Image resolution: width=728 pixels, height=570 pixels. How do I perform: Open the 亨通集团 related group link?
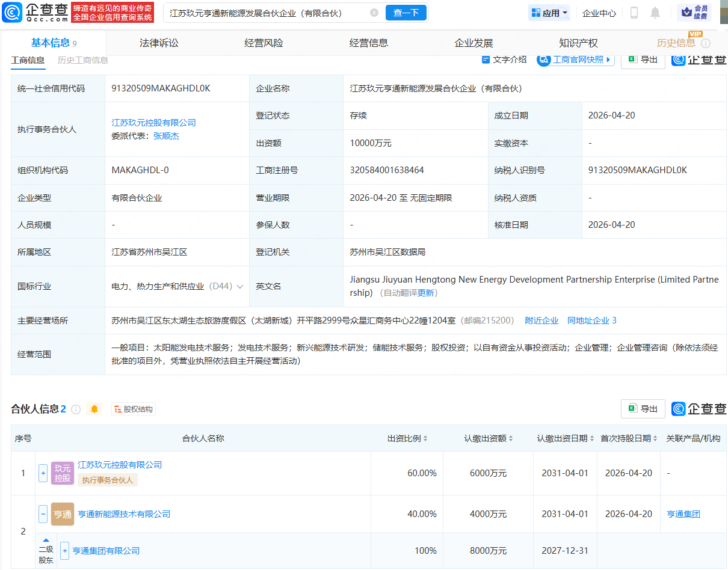(x=683, y=514)
